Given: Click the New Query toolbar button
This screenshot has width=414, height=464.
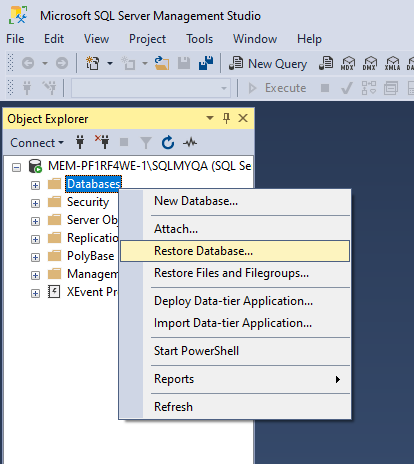Looking at the screenshot, I should click(268, 63).
